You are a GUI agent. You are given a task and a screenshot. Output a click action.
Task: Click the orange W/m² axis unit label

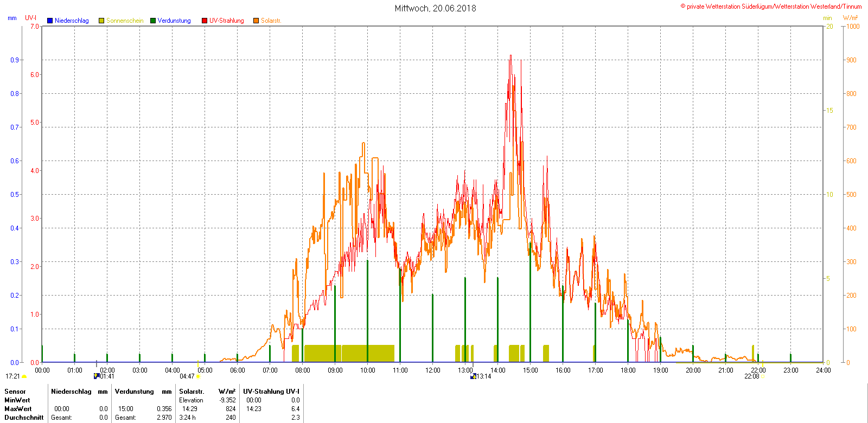tap(851, 18)
